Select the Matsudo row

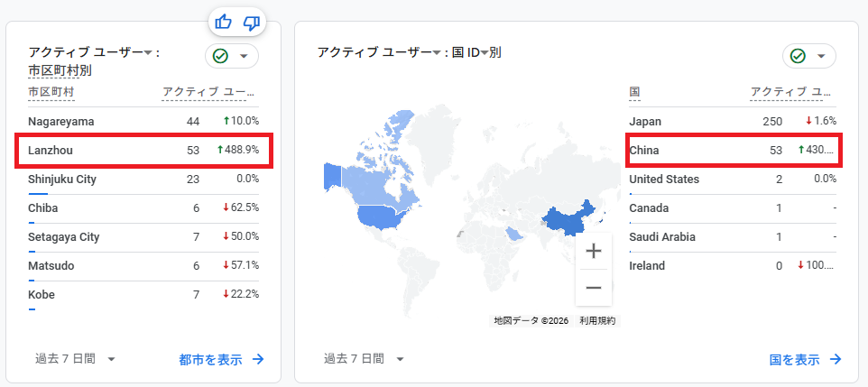coord(143,265)
